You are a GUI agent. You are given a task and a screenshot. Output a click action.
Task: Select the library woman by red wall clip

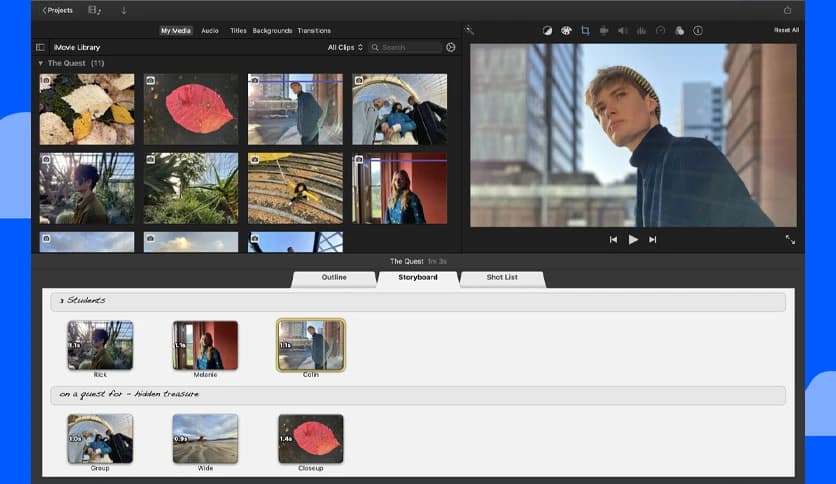[x=399, y=188]
